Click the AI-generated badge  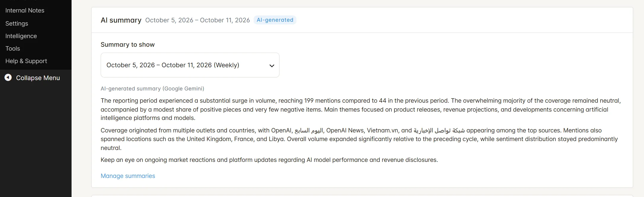pos(275,20)
